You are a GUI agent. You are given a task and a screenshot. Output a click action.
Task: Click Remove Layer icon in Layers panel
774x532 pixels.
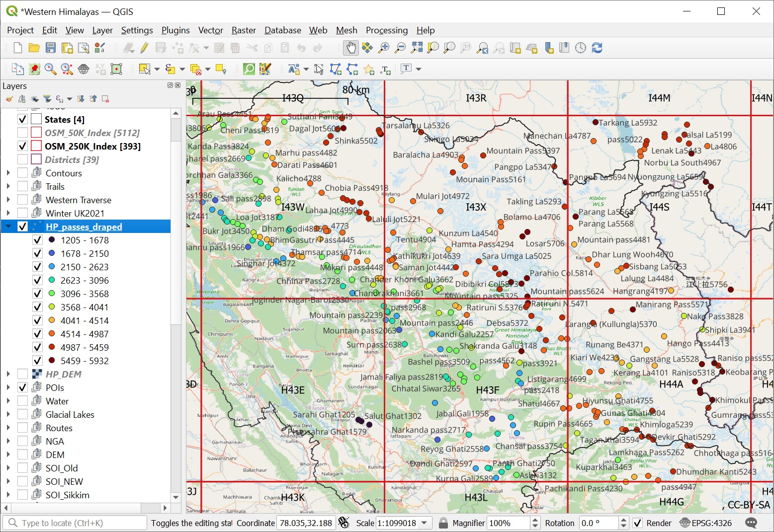coord(105,99)
